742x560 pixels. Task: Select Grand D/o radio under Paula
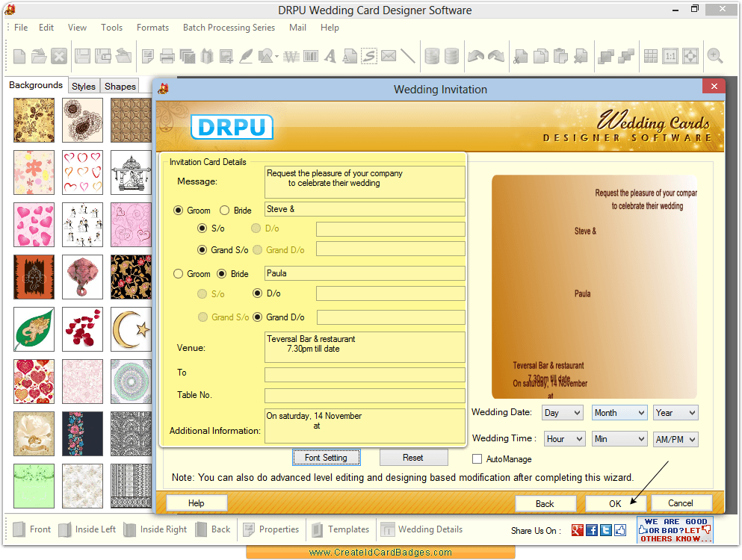pyautogui.click(x=258, y=317)
